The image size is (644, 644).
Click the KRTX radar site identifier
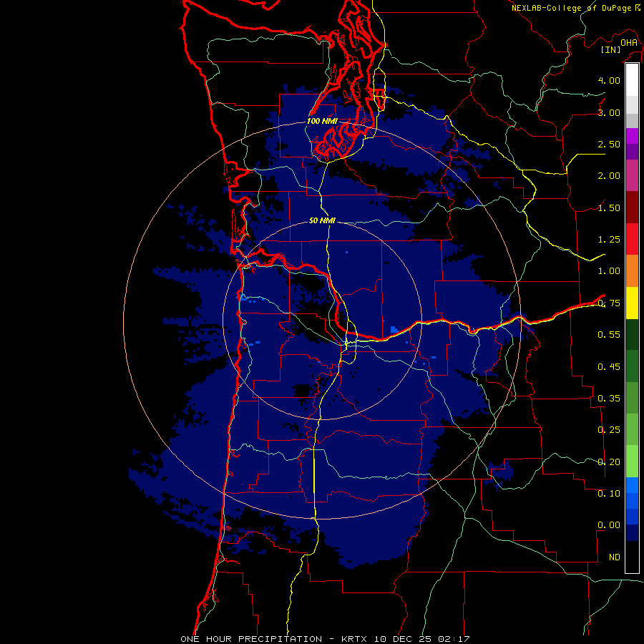pyautogui.click(x=355, y=639)
